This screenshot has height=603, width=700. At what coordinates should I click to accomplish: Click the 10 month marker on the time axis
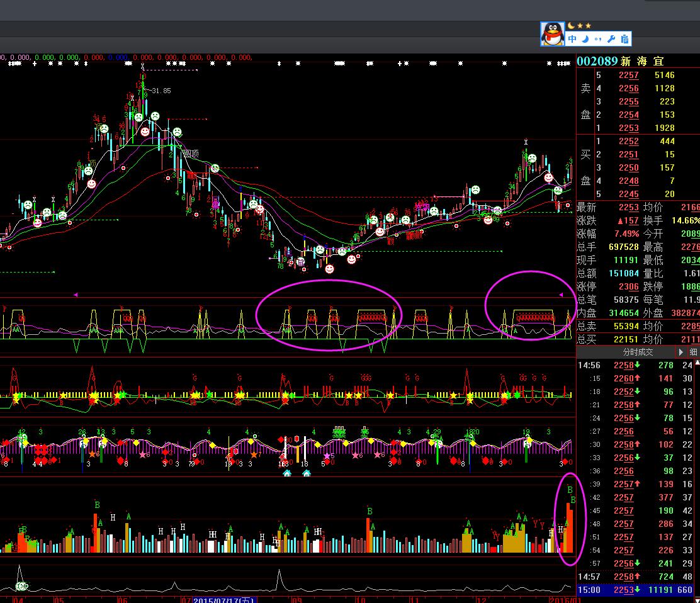click(x=360, y=600)
